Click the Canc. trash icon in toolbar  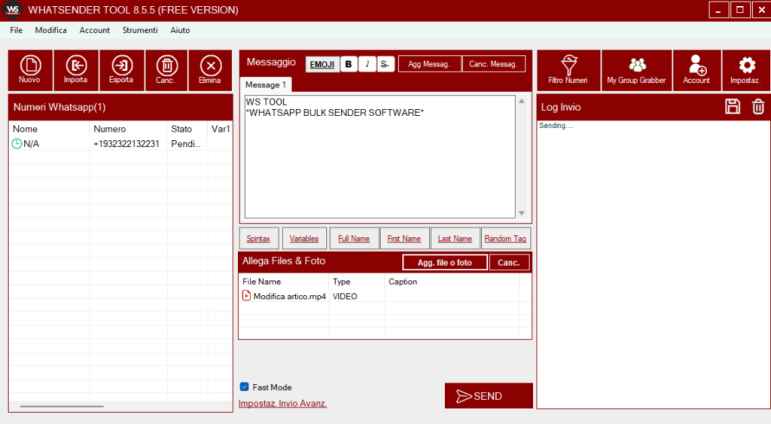[x=165, y=68]
